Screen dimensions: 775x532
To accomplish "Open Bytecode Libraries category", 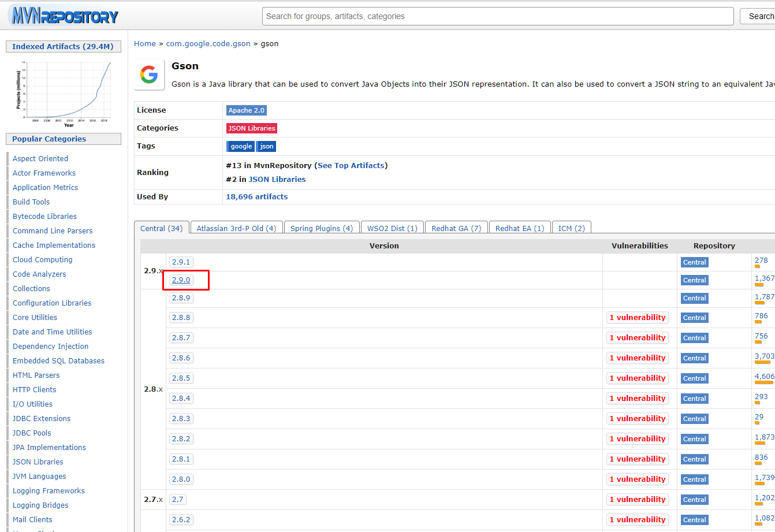I will [44, 217].
